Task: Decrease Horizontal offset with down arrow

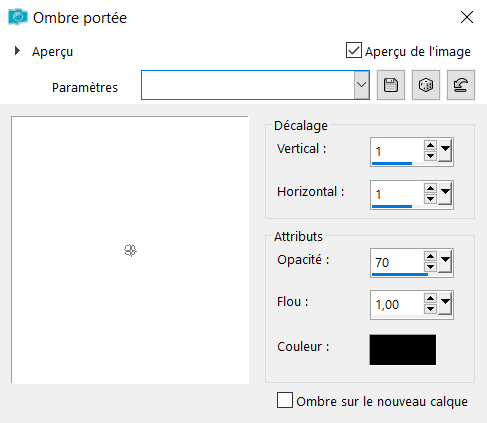Action: point(430,199)
